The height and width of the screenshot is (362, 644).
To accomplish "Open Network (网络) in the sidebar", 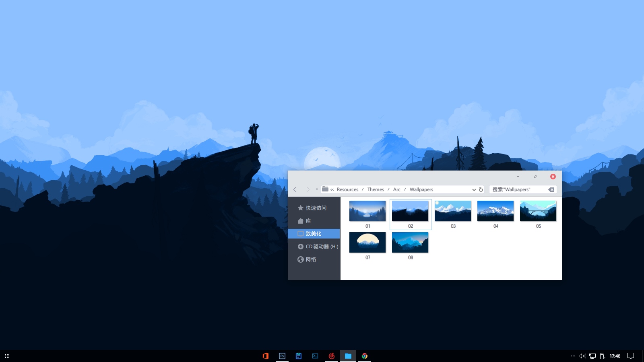I will tap(314, 259).
